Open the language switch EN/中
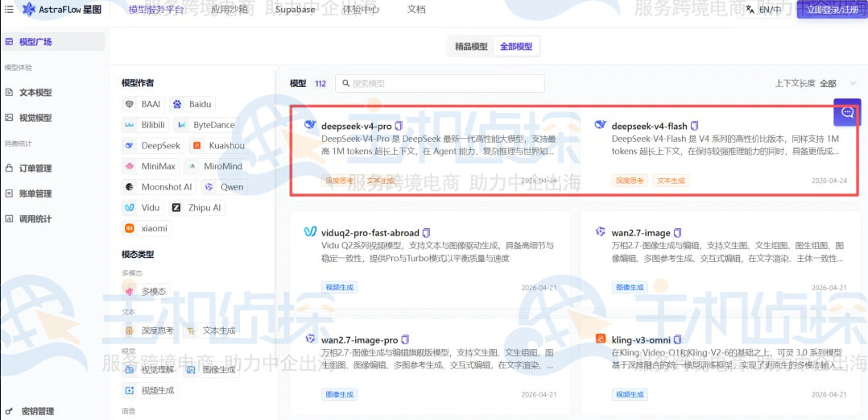The height and width of the screenshot is (420, 868). point(763,10)
